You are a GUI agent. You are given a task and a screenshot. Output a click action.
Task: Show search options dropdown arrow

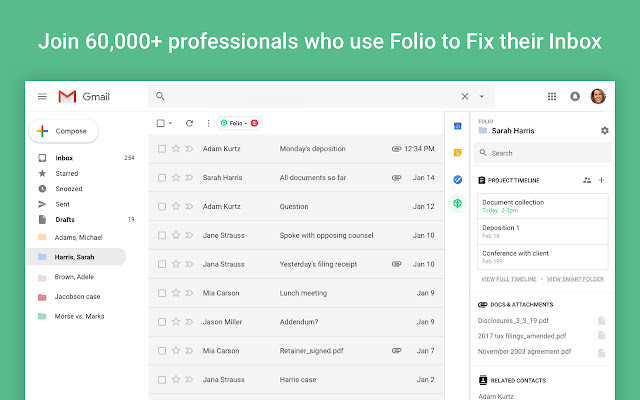tap(481, 96)
